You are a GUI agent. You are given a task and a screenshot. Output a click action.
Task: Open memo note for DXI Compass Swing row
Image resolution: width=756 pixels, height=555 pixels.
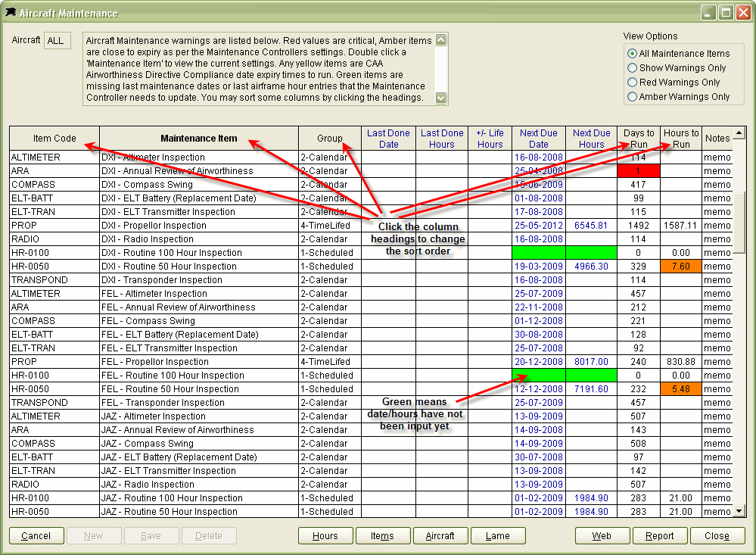pyautogui.click(x=717, y=184)
